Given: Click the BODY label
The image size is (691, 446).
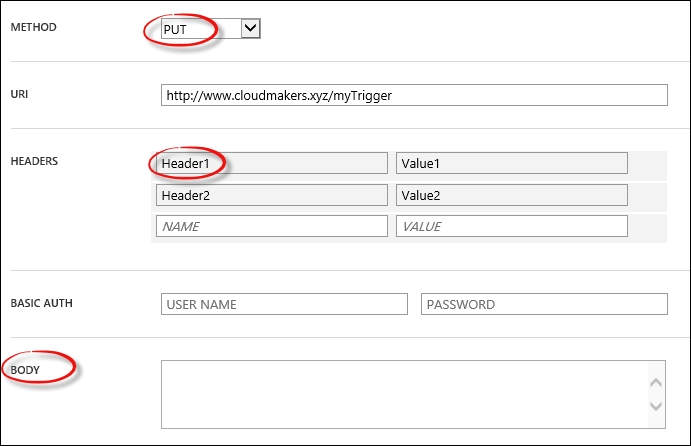Looking at the screenshot, I should tap(25, 370).
